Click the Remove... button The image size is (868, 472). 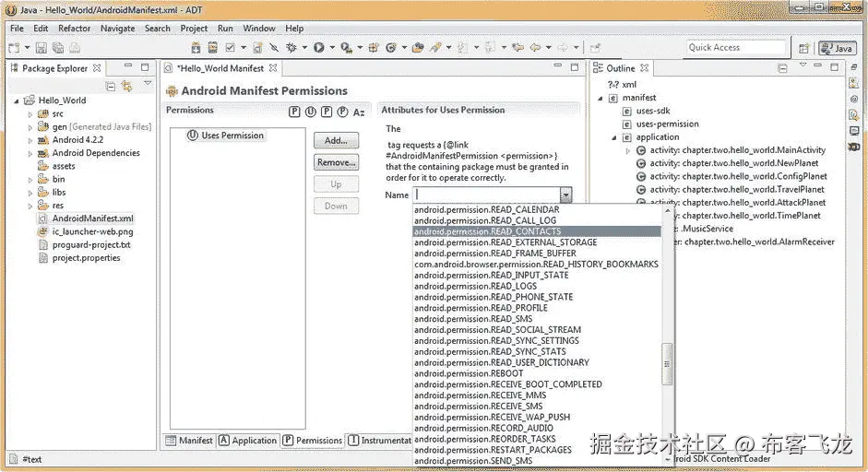(x=336, y=162)
